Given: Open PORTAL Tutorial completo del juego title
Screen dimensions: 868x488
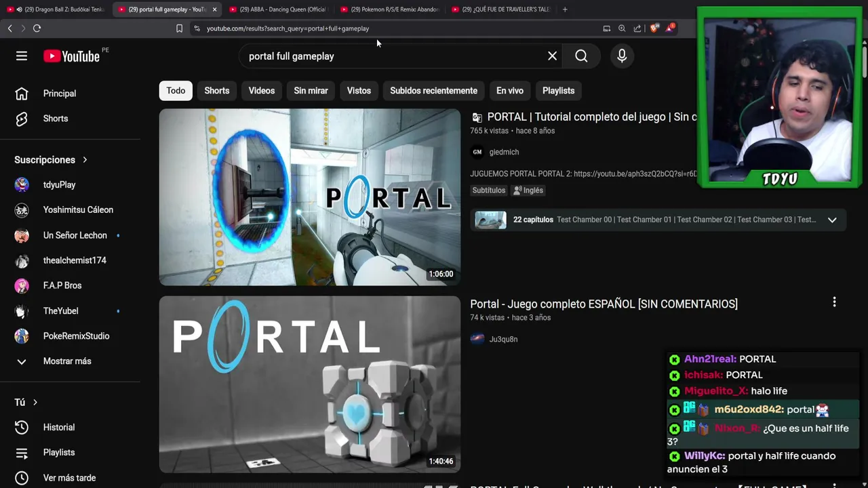Looking at the screenshot, I should click(x=592, y=117).
